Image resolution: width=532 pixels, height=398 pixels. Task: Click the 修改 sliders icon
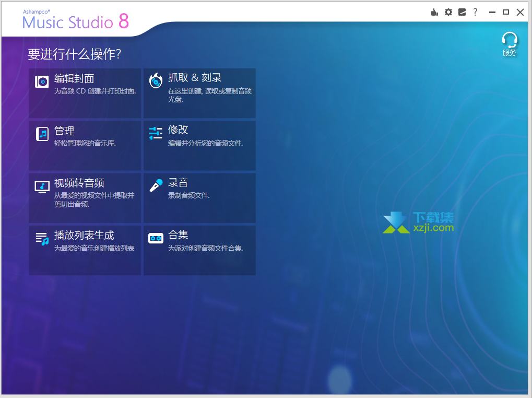[x=156, y=133]
